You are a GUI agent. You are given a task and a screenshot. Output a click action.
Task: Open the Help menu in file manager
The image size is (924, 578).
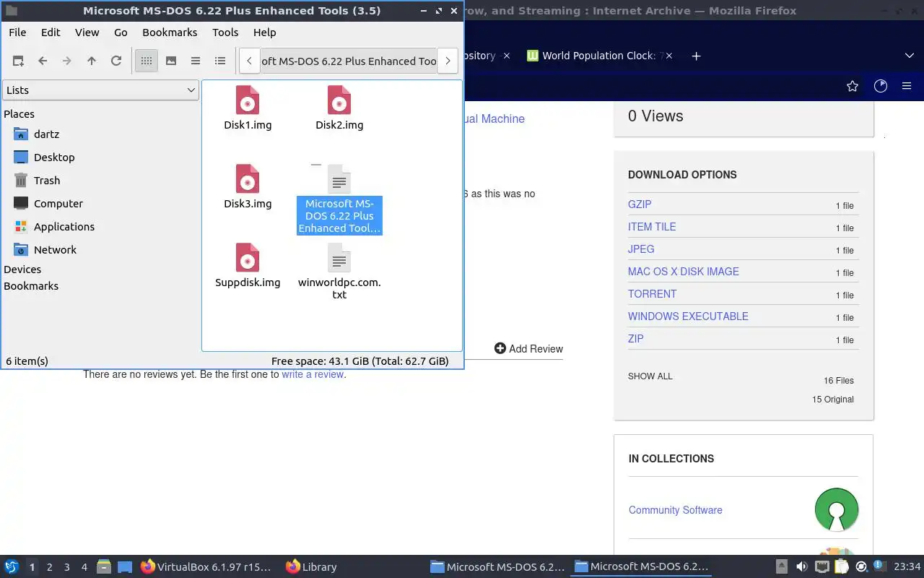265,33
